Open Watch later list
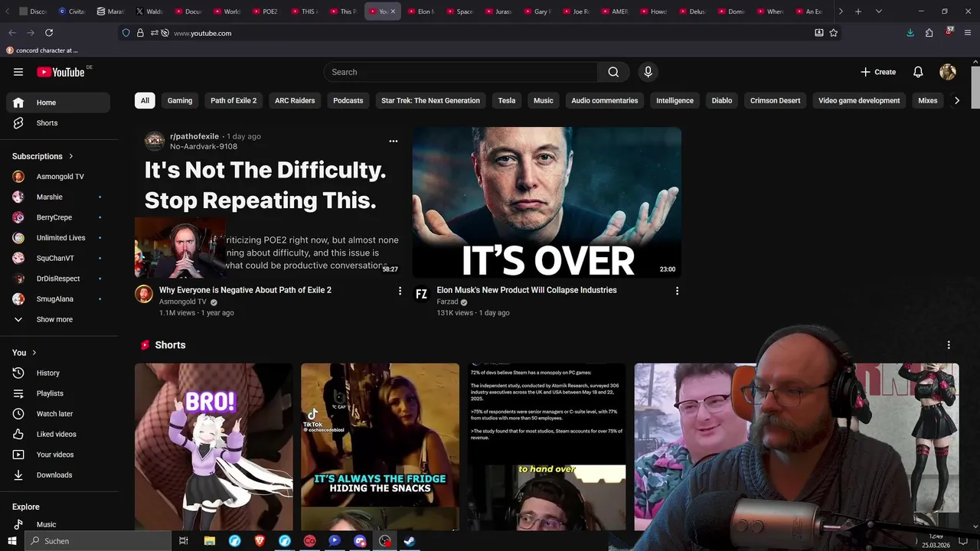This screenshot has width=980, height=551. (58, 414)
